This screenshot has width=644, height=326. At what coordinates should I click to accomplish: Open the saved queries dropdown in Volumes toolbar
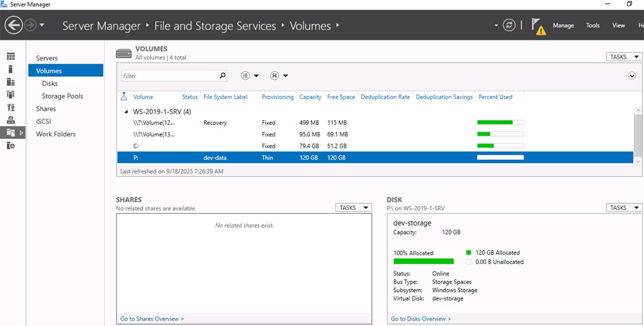(x=279, y=76)
